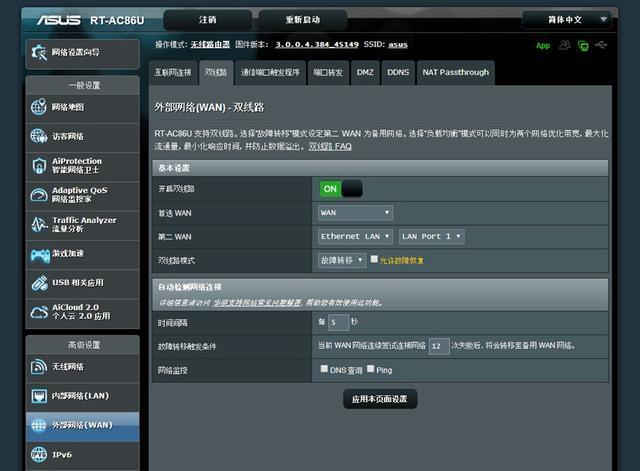Image resolution: width=640 pixels, height=471 pixels.
Task: Open the Adaptive QoS gauge icon
Action: 39,195
